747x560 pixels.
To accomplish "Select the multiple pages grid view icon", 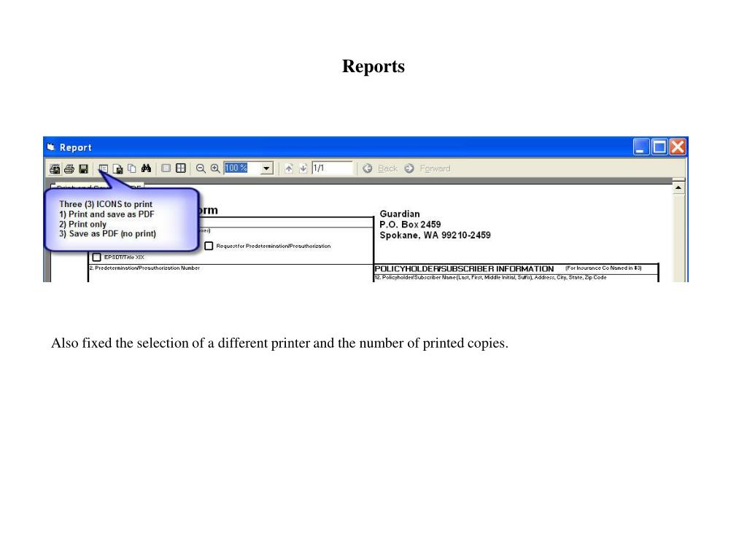I will click(x=181, y=168).
